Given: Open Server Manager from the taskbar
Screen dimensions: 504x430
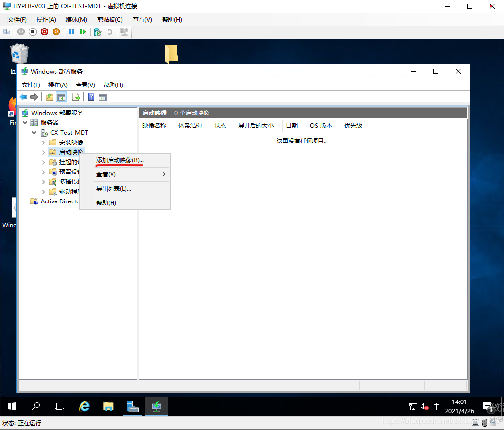Looking at the screenshot, I should [133, 406].
